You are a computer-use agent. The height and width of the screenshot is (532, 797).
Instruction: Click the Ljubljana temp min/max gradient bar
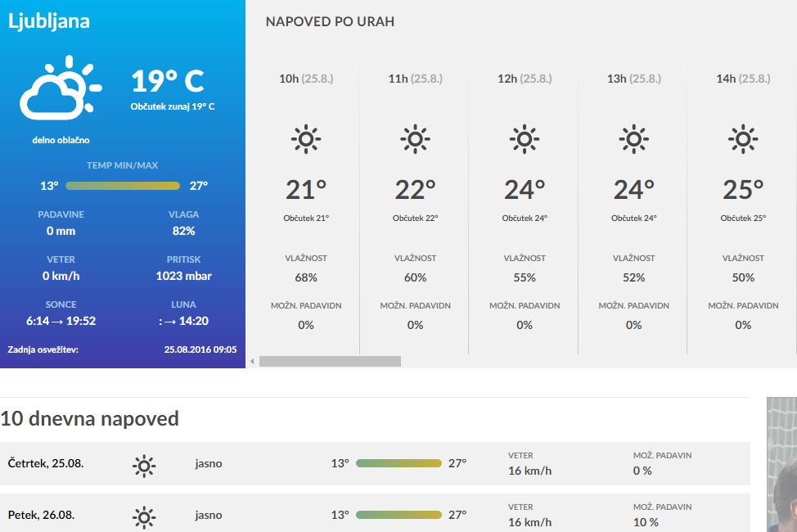123,186
